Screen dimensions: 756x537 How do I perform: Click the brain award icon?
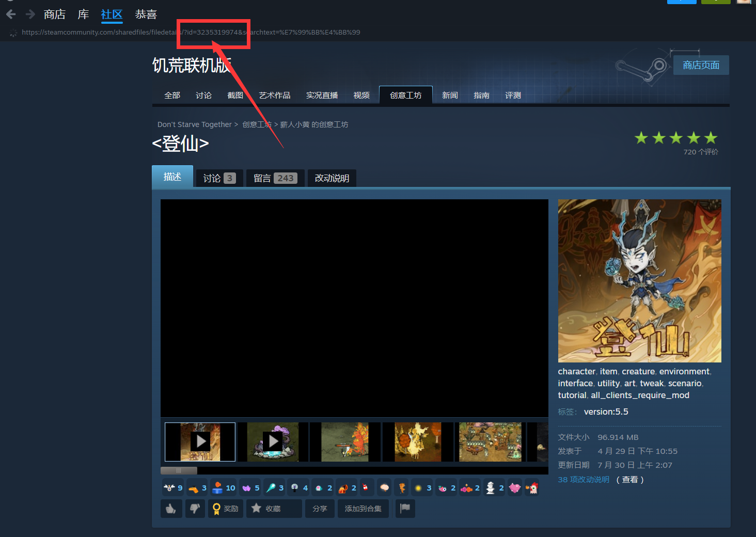pyautogui.click(x=384, y=488)
